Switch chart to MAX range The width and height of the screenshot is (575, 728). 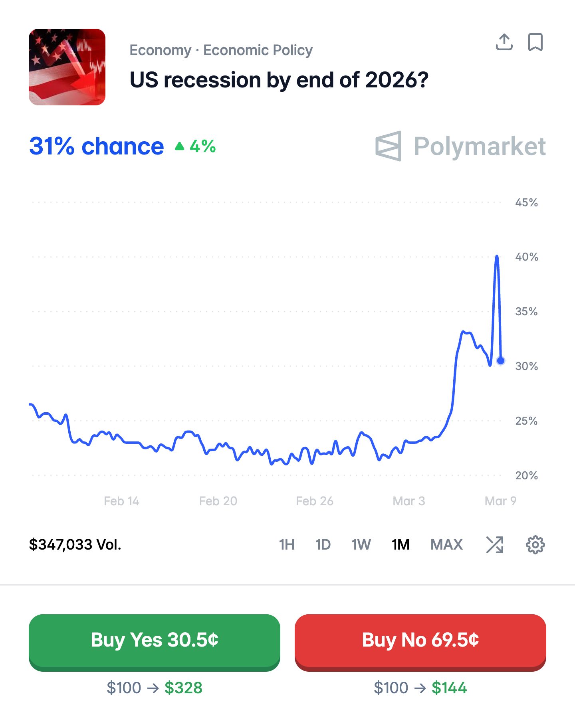point(446,544)
